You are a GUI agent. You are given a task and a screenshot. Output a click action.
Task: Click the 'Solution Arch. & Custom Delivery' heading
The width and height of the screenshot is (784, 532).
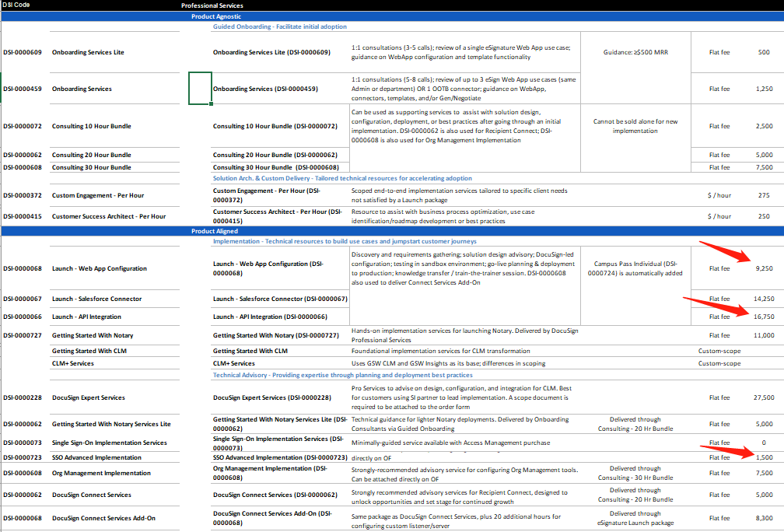click(x=342, y=178)
